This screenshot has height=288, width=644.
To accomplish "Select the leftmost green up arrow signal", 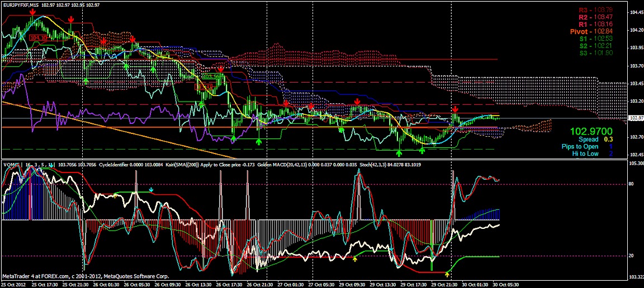I will point(86,80).
